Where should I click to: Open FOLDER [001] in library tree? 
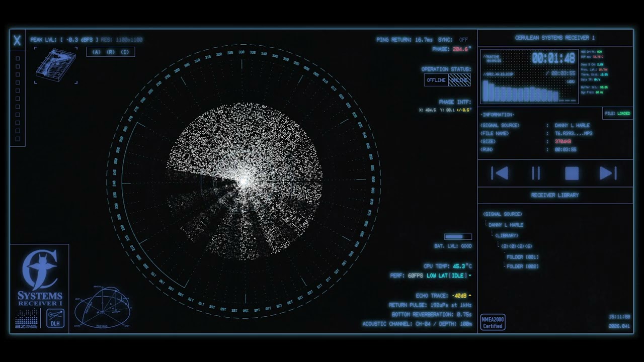[522, 257]
